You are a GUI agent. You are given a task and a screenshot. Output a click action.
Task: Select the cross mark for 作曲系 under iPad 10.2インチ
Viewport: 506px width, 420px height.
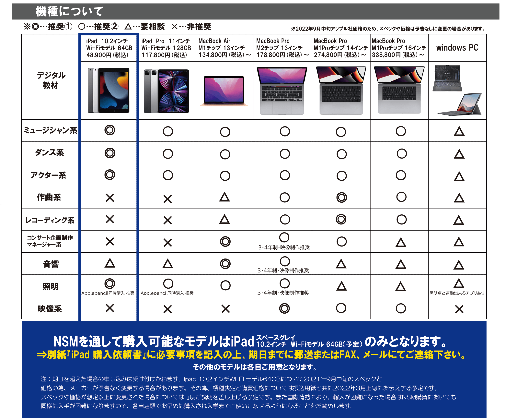pyautogui.click(x=110, y=198)
